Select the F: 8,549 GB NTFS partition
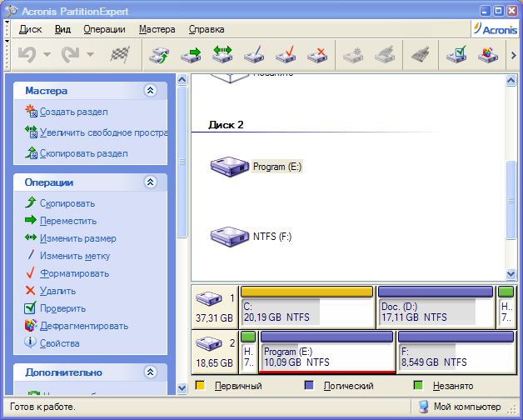This screenshot has width=523, height=420. pos(456,352)
